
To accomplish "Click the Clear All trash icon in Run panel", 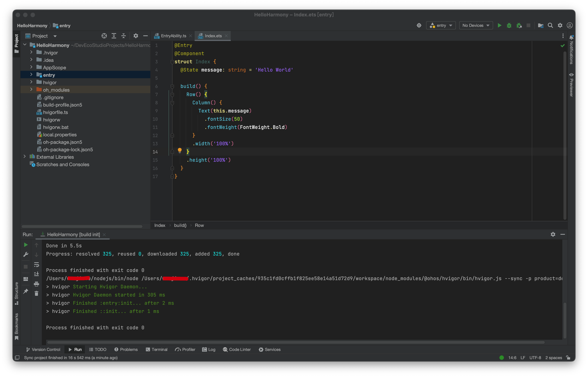I will point(36,293).
